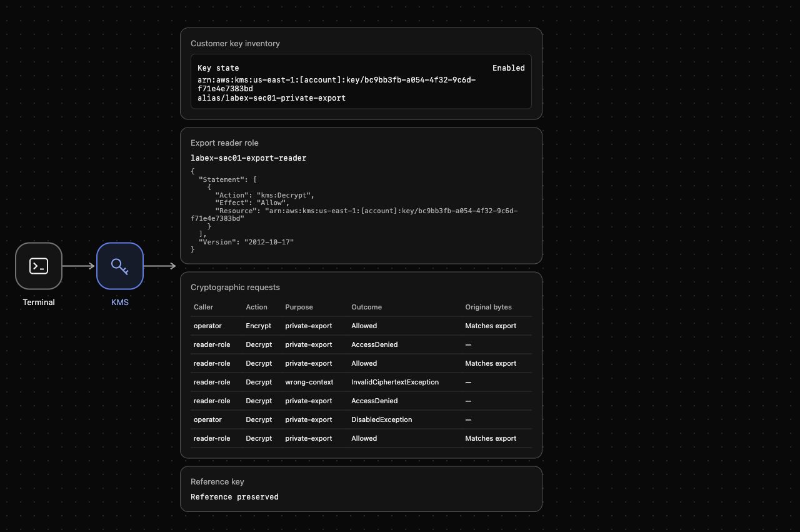This screenshot has width=800, height=532.
Task: Click the Enabled key state value
Action: 508,68
